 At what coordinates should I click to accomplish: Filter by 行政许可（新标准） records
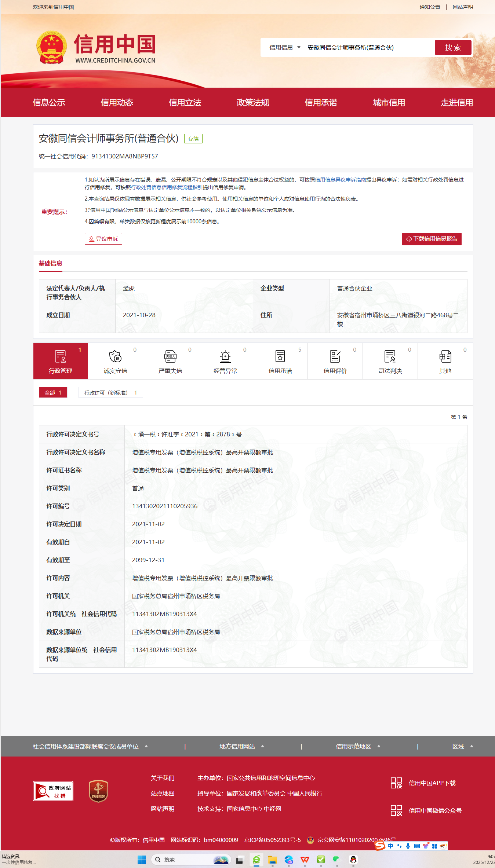[x=110, y=392]
